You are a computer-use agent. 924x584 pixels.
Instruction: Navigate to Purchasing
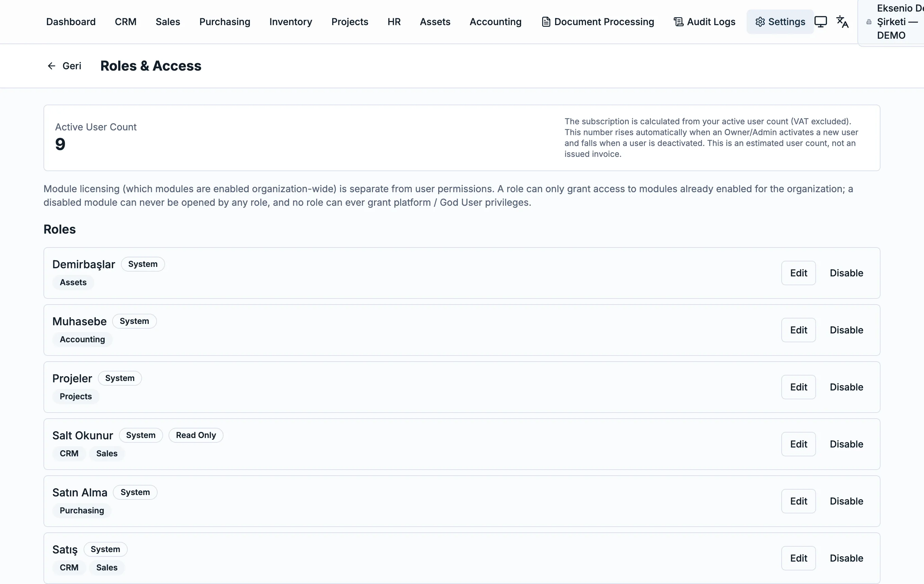[225, 22]
